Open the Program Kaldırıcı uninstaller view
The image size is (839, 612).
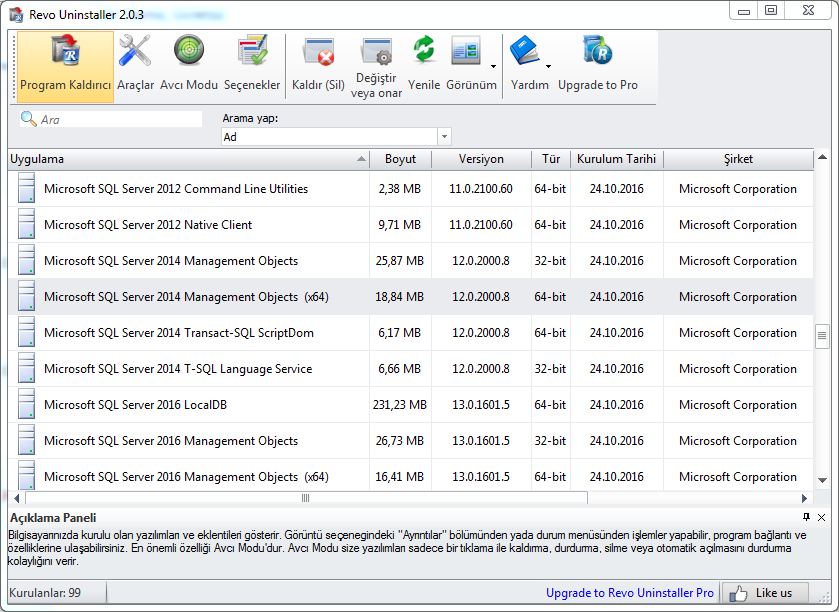[65, 66]
